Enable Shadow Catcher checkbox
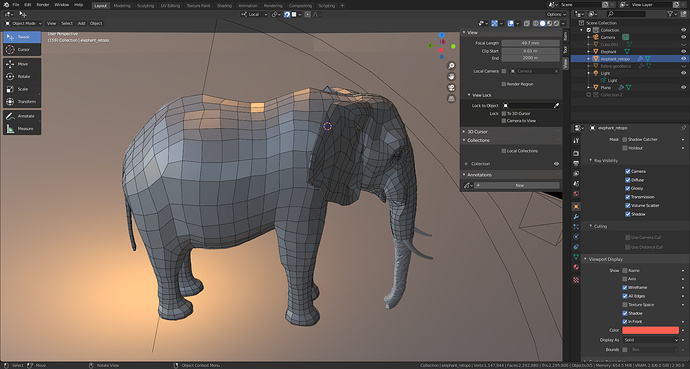This screenshot has height=369, width=690. pyautogui.click(x=625, y=139)
